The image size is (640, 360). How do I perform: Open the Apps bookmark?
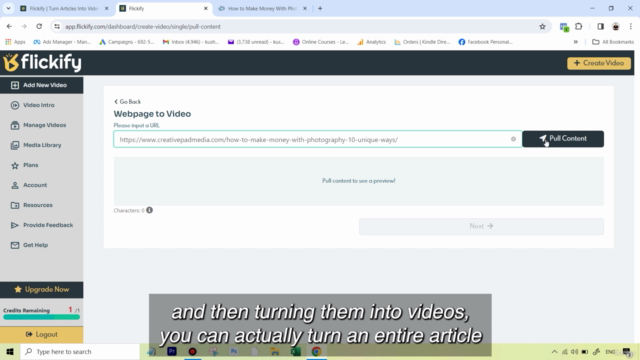click(x=15, y=42)
